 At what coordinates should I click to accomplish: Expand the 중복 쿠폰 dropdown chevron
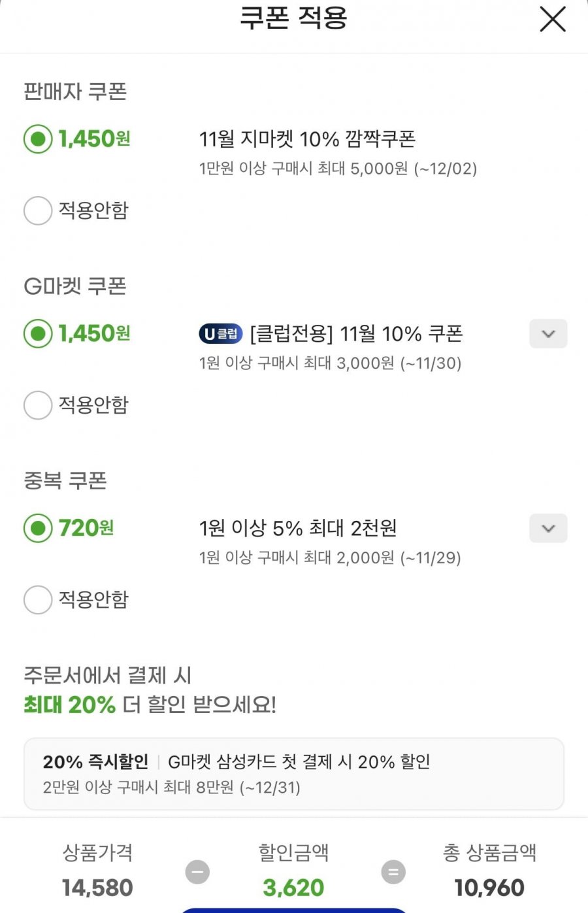pos(548,528)
